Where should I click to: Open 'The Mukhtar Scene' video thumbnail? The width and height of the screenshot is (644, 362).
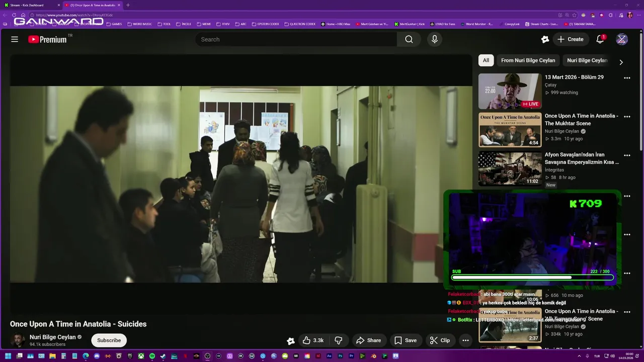pyautogui.click(x=510, y=130)
